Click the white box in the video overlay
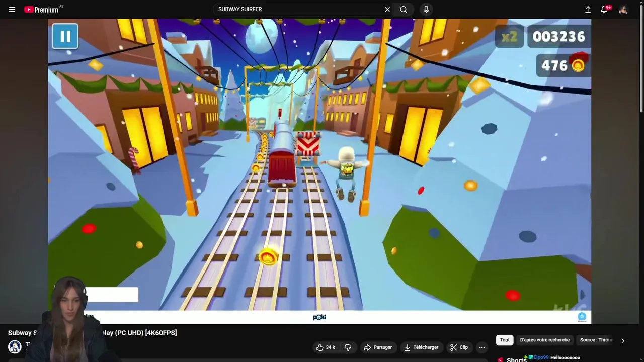This screenshot has height=362, width=644. [112, 295]
